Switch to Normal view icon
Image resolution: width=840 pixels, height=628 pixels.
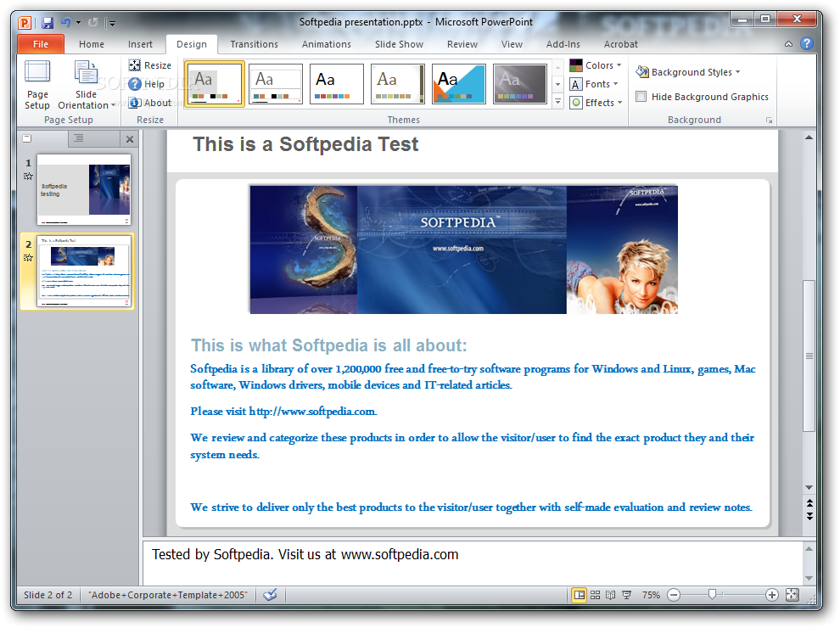[x=580, y=595]
